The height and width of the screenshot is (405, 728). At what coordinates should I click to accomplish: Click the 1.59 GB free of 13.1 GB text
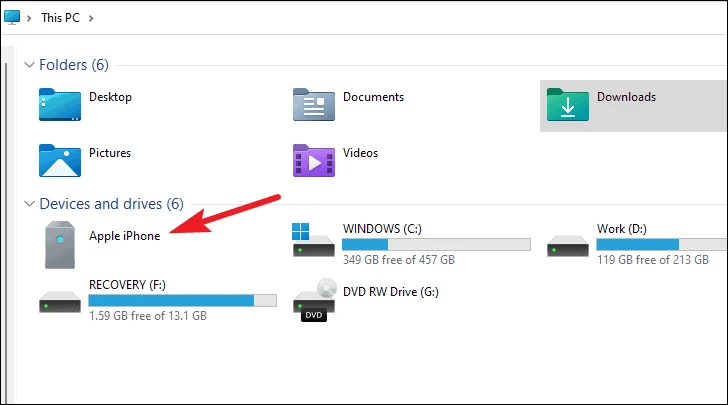coord(148,316)
